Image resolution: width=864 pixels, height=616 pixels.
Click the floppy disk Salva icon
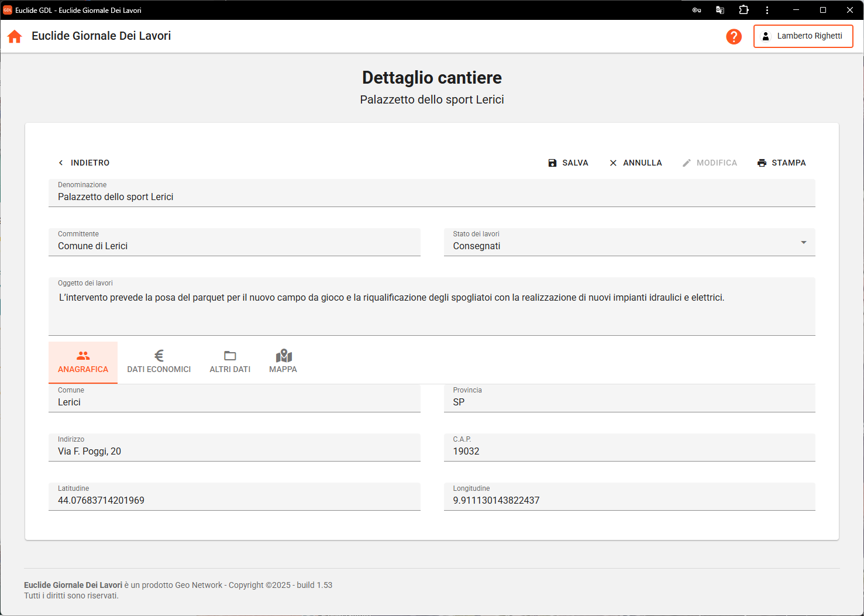click(552, 163)
